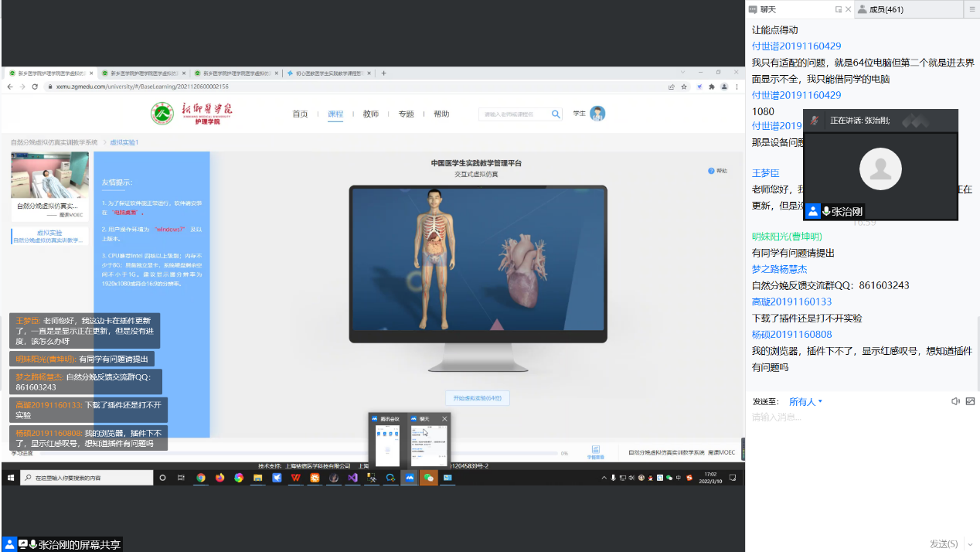Screen dimensions: 980x552
Task: Click the student avatar icon in site header
Action: [x=597, y=114]
